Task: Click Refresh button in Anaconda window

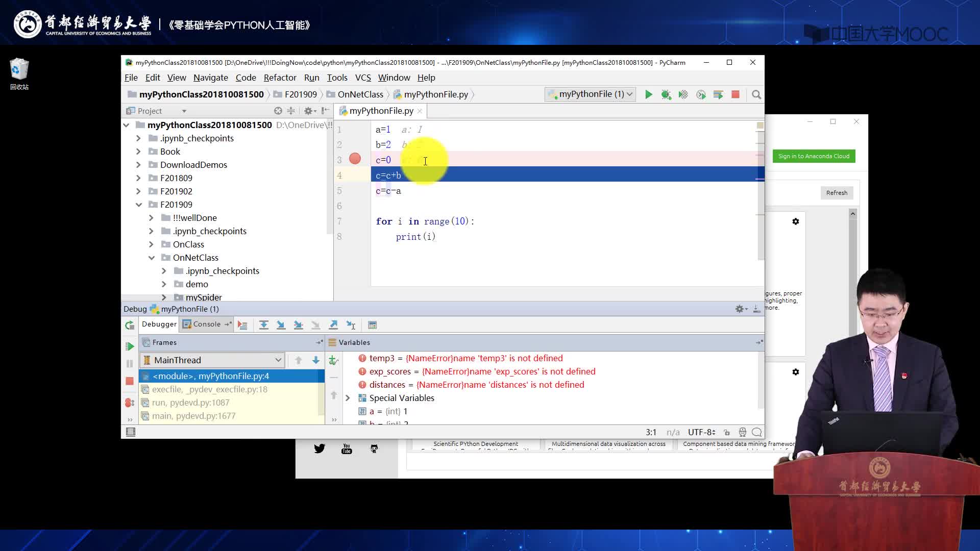Action: pyautogui.click(x=837, y=193)
